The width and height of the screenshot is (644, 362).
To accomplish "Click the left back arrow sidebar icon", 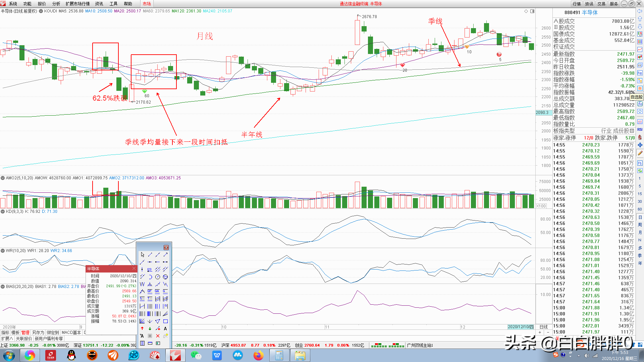I will (x=640, y=11).
